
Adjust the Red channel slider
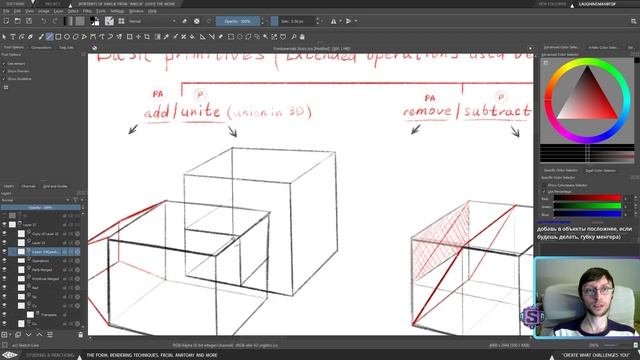click(587, 198)
